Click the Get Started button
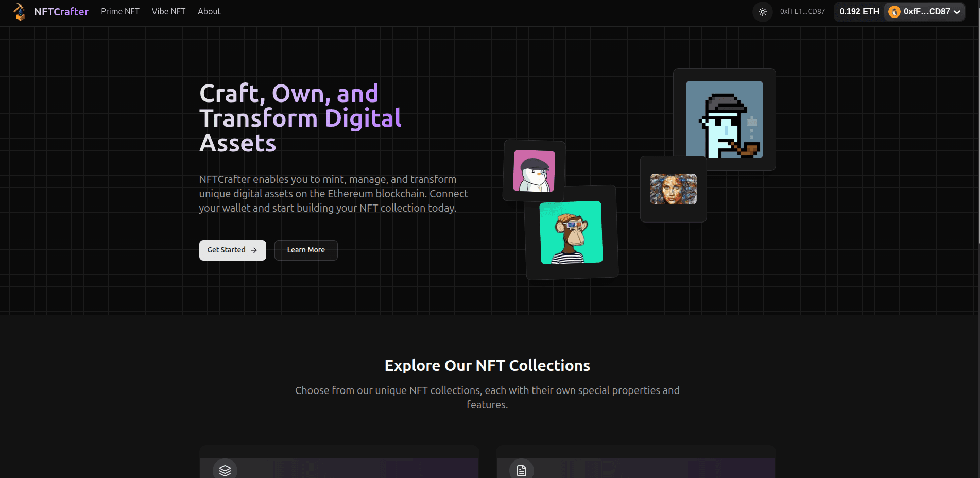980x478 pixels. tap(232, 250)
